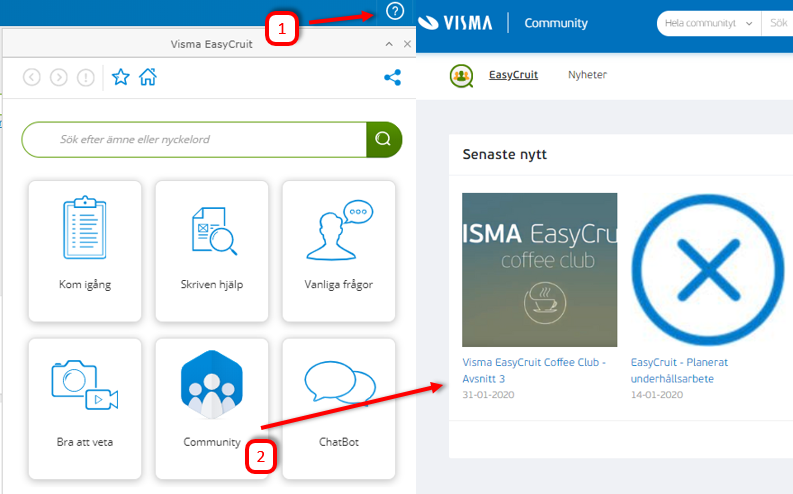Go to help panel home icon

(148, 77)
